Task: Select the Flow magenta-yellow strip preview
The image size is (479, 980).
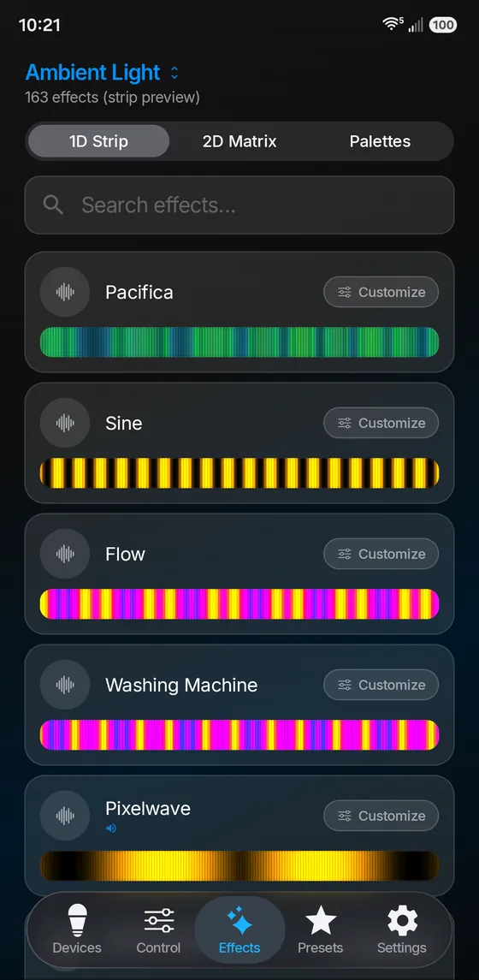Action: pos(239,604)
